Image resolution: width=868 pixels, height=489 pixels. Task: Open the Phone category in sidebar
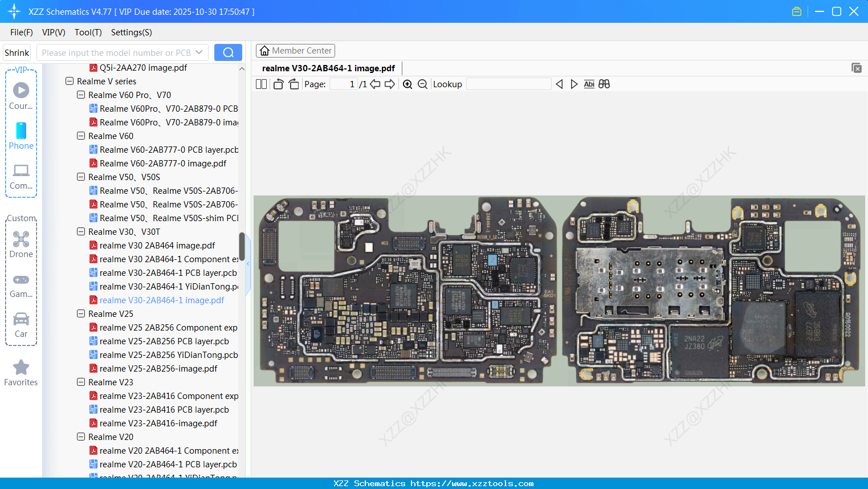pyautogui.click(x=21, y=136)
